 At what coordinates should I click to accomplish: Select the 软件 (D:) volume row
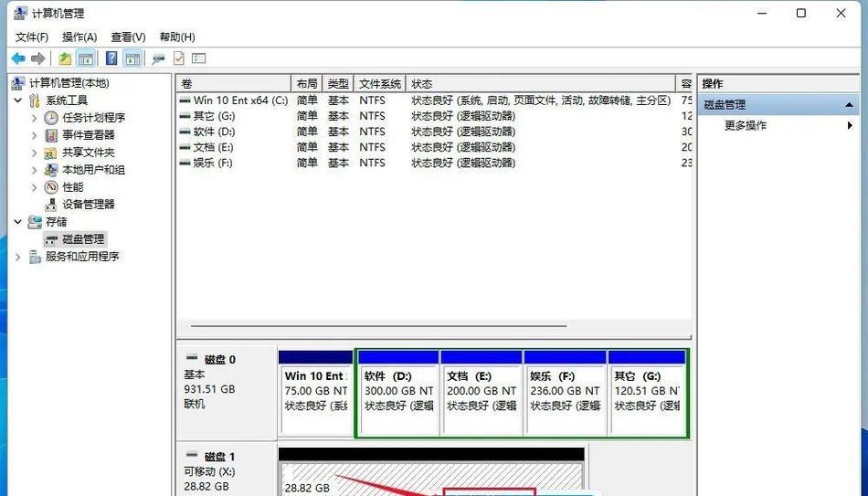point(435,132)
